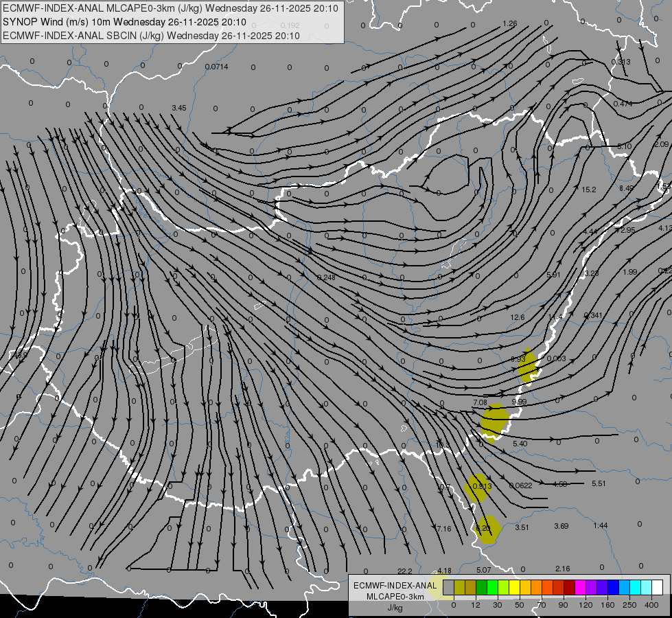The width and height of the screenshot is (672, 618).
Task: Click the map value 0.474
Action: click(623, 104)
